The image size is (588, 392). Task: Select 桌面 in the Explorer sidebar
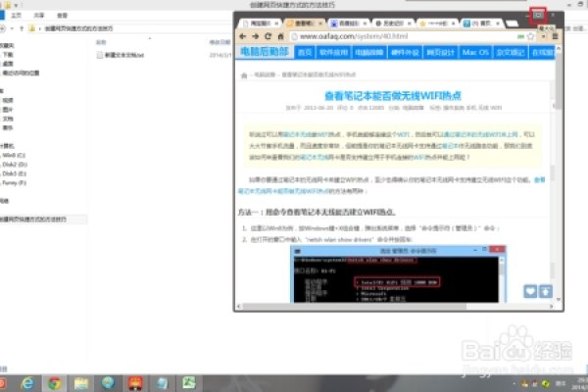(8, 64)
